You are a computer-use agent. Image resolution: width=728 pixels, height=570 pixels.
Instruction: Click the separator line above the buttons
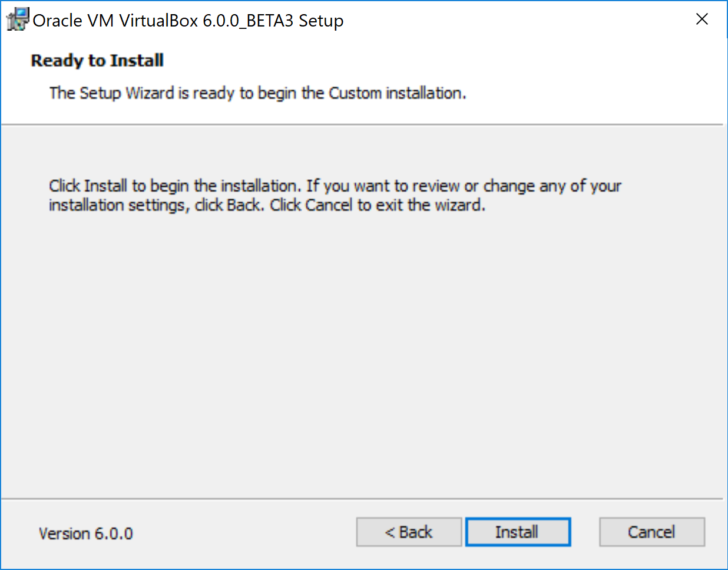(x=362, y=499)
